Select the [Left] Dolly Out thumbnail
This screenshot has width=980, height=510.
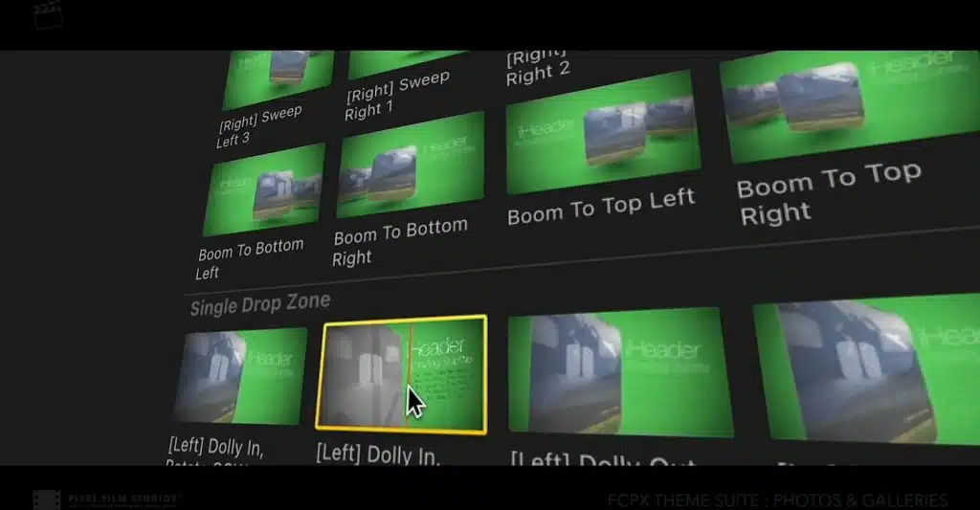(620, 372)
